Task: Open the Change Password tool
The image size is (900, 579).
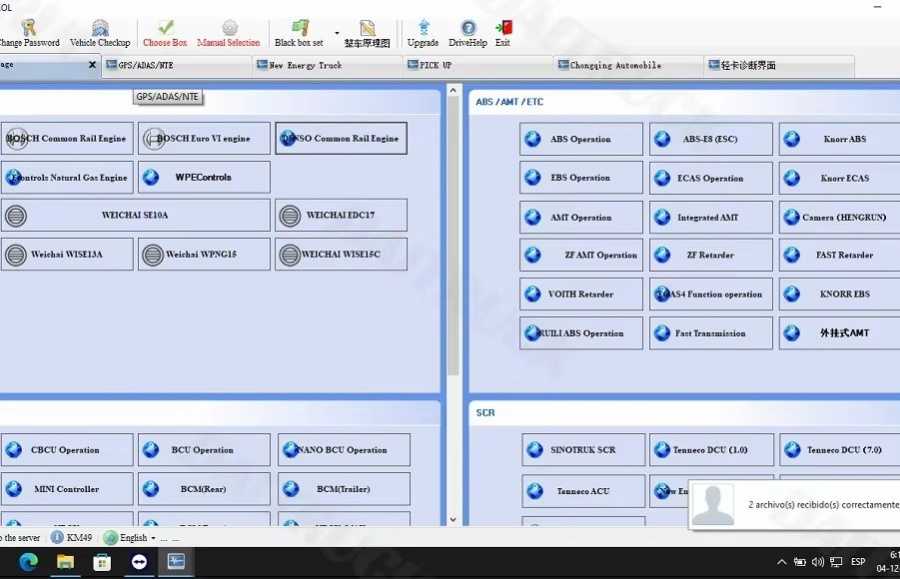Action: pyautogui.click(x=29, y=33)
